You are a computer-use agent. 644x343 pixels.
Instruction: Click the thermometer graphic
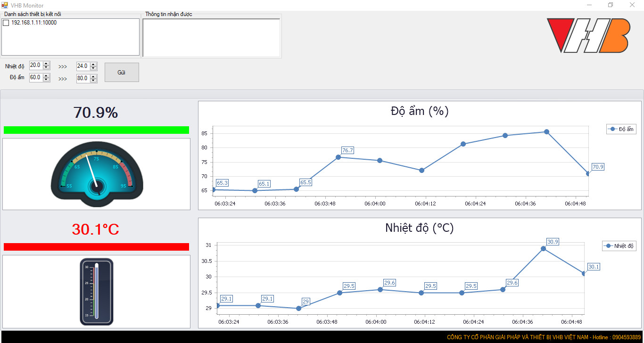coord(97,292)
